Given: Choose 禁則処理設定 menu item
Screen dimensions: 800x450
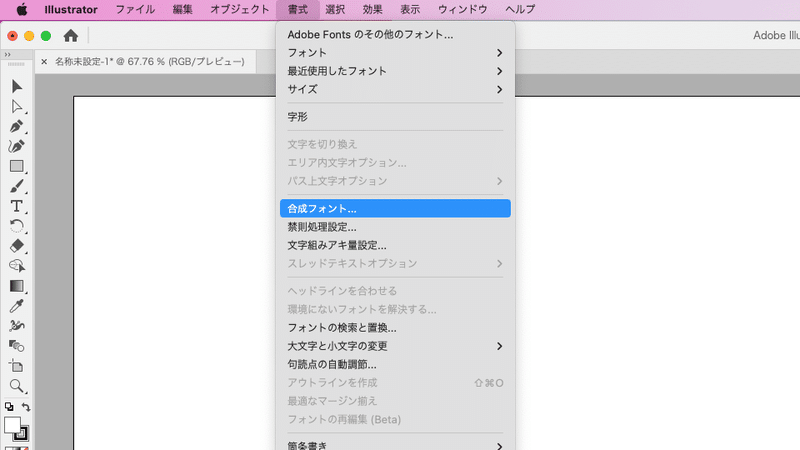Looking at the screenshot, I should pyautogui.click(x=395, y=227).
